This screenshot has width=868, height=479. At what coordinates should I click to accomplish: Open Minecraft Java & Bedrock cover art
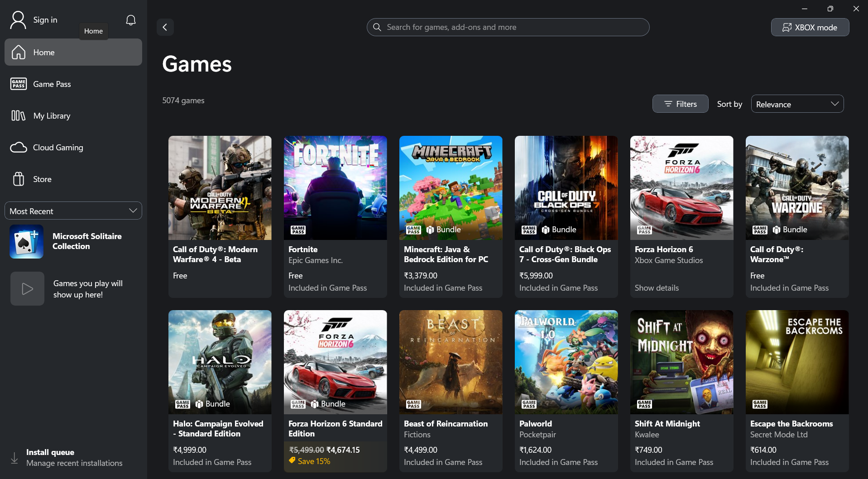pyautogui.click(x=451, y=188)
